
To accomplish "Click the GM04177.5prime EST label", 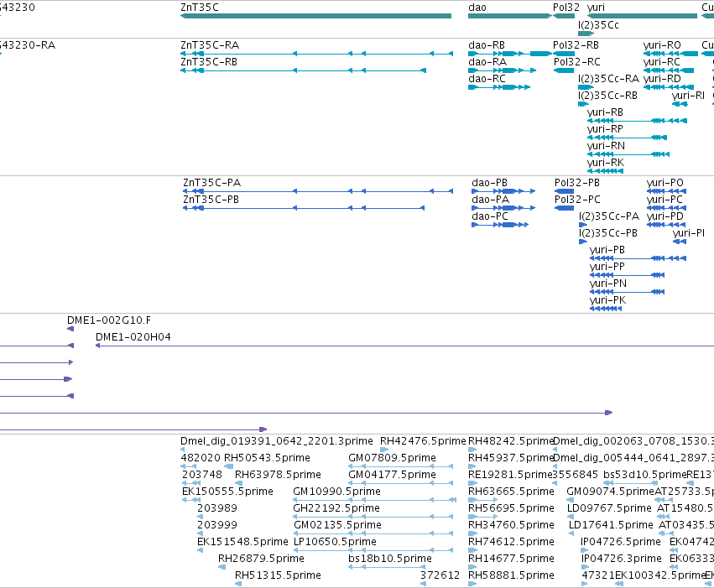I will [392, 475].
